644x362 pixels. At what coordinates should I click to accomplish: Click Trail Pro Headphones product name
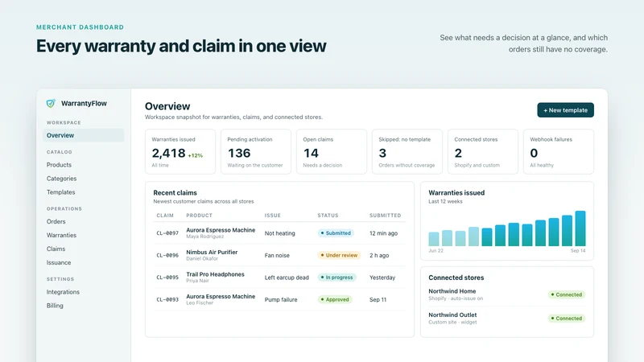click(215, 274)
